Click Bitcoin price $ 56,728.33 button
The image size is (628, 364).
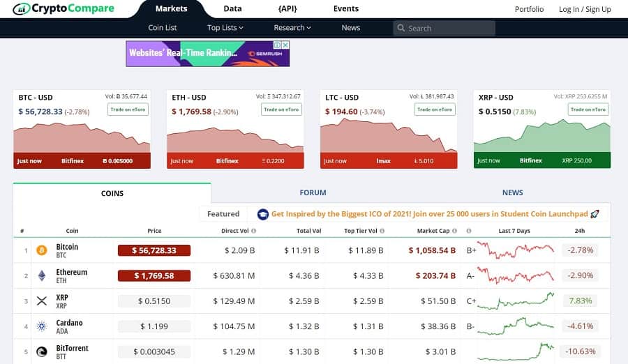tap(154, 250)
